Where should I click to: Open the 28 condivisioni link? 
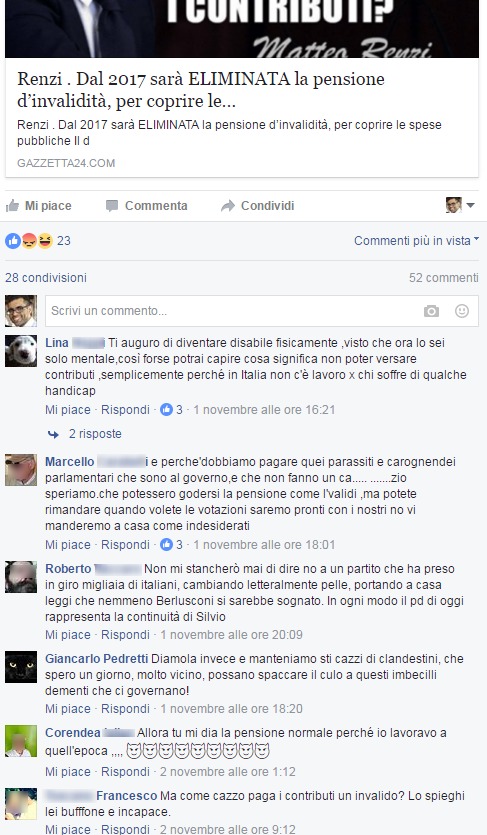(46, 277)
